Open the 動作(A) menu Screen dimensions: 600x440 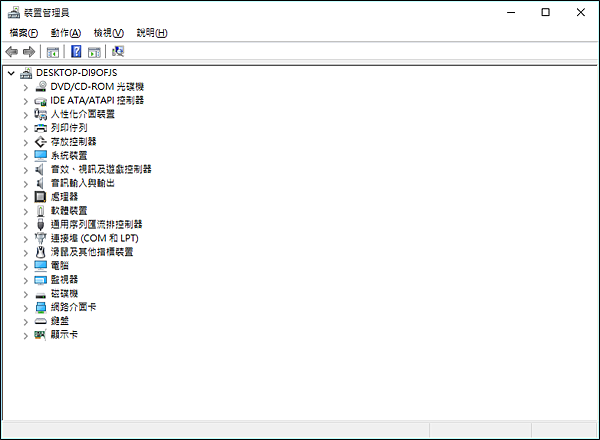click(x=66, y=33)
